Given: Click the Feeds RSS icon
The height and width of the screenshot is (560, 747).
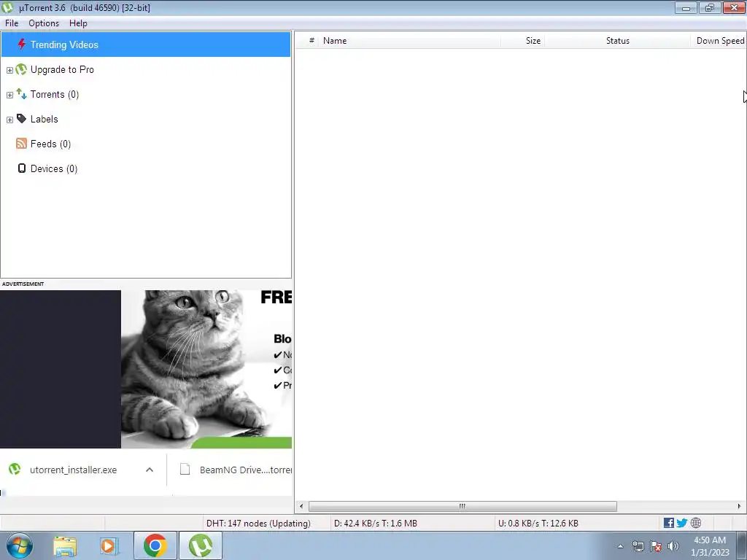Looking at the screenshot, I should 21,144.
